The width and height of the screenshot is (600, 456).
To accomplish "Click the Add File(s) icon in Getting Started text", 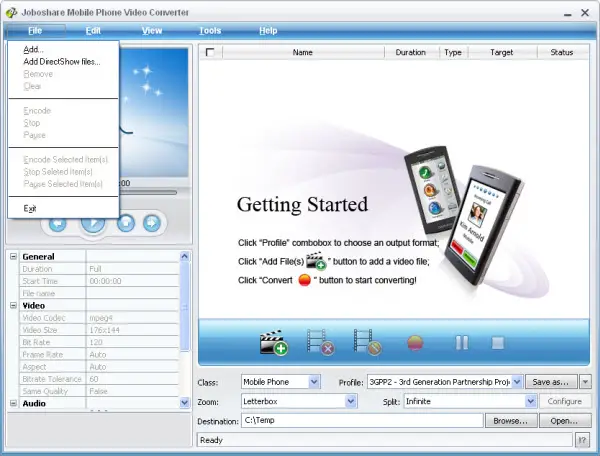I will tap(316, 261).
